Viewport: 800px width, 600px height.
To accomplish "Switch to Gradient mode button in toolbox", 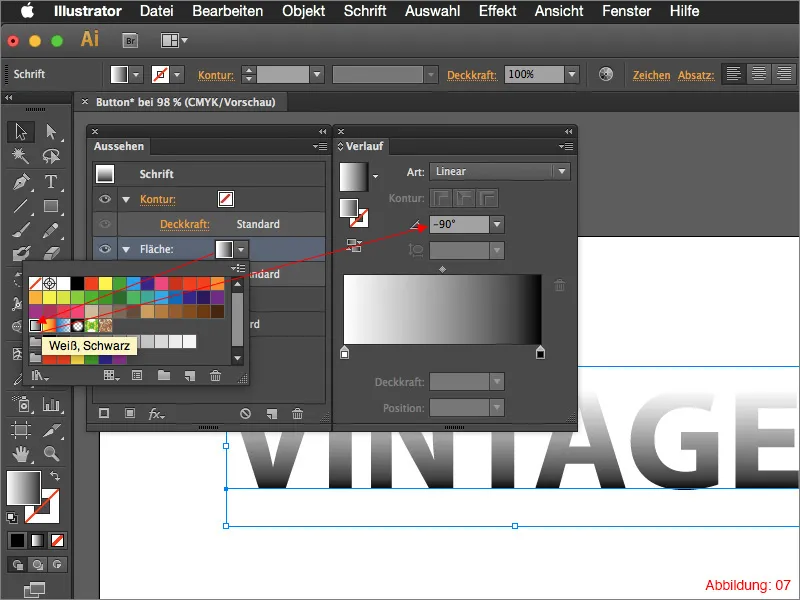I will click(37, 540).
